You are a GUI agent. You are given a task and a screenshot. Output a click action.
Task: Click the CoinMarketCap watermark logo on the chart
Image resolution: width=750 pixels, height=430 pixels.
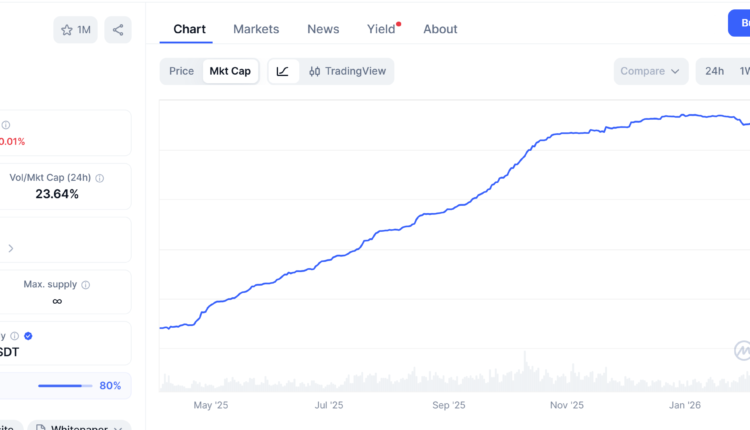click(741, 351)
